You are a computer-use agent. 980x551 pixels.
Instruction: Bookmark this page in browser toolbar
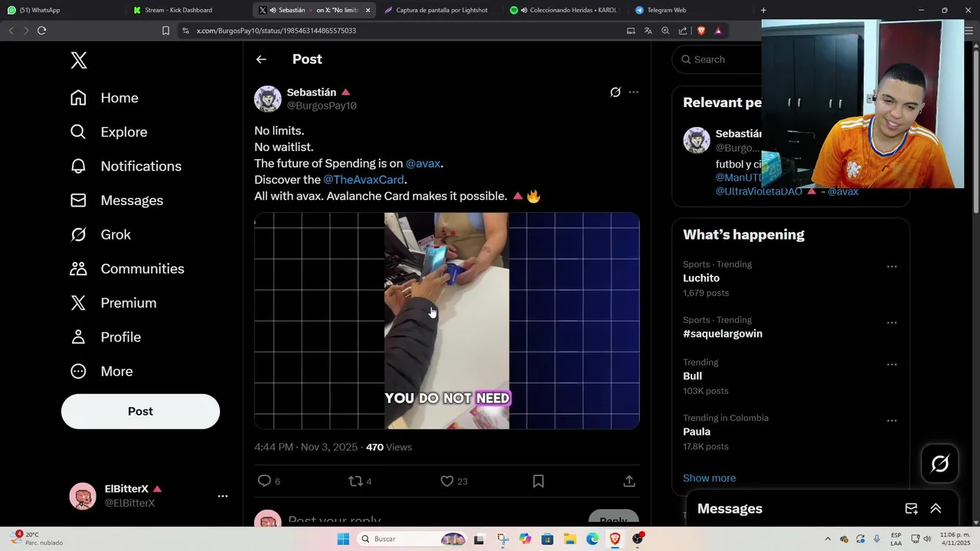click(x=165, y=31)
